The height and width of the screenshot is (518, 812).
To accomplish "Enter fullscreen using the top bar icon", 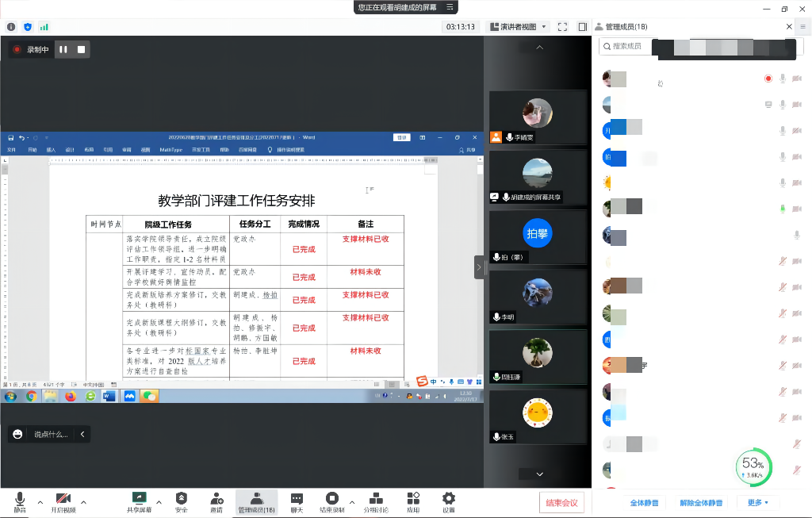I will [x=562, y=26].
